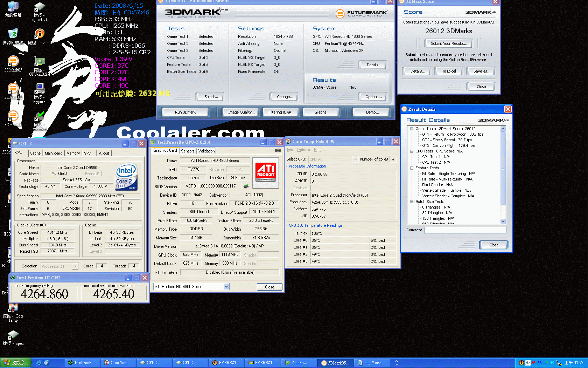Image resolution: width=588 pixels, height=368 pixels.
Task: Open the Core Temp Help menu
Action: coord(317,150)
